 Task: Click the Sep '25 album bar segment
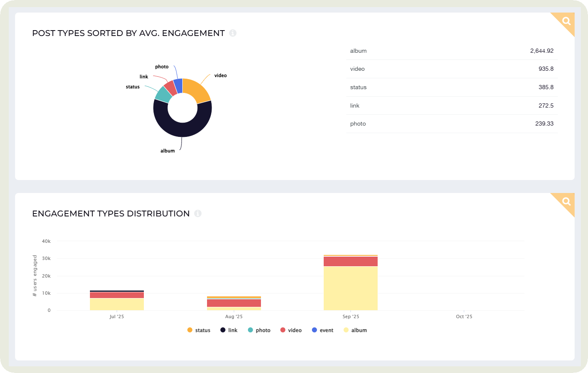[x=350, y=288]
